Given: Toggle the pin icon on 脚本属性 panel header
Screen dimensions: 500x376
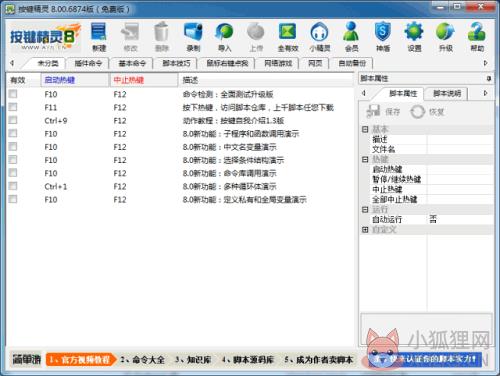Looking at the screenshot, I should pyautogui.click(x=489, y=79).
